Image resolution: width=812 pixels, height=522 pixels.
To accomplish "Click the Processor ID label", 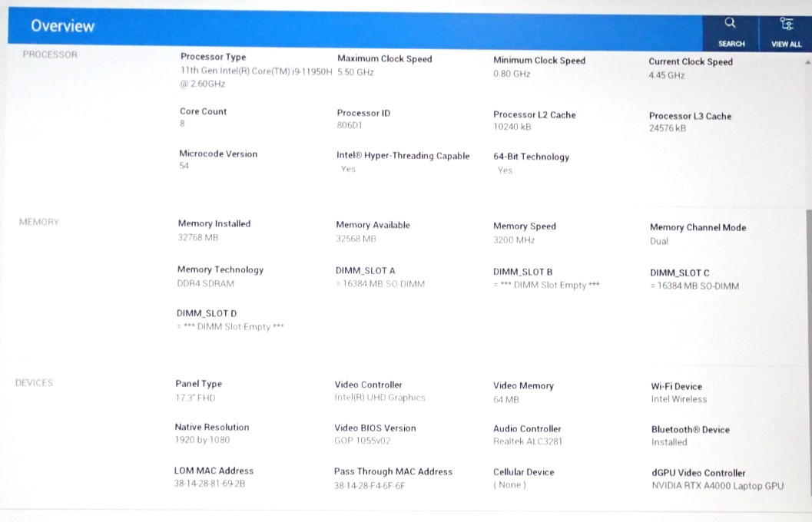I will 363,113.
